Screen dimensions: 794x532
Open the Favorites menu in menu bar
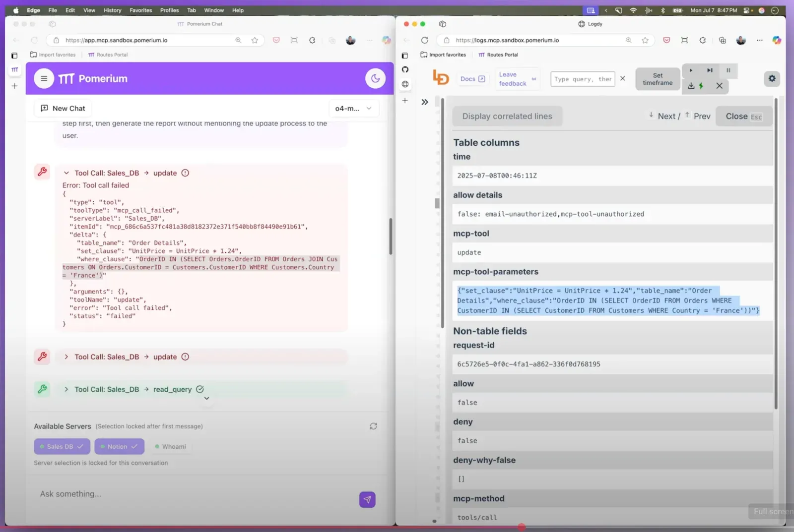point(141,10)
